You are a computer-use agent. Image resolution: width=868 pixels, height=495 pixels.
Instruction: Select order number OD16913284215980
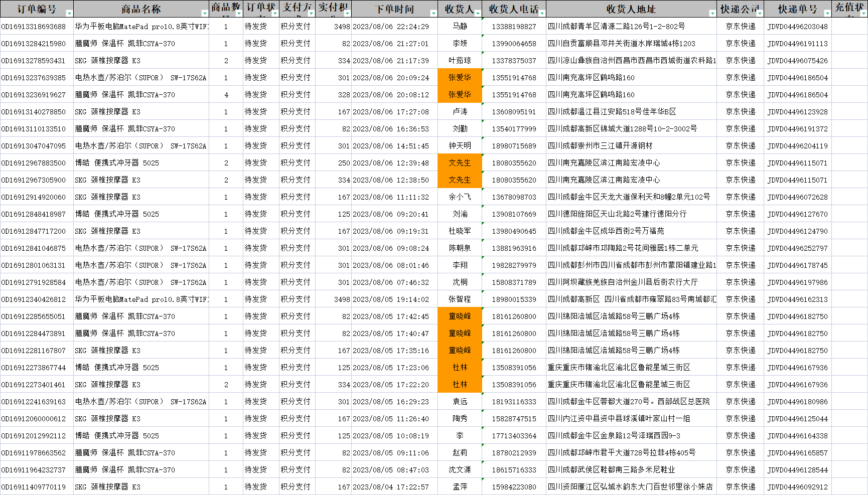point(34,44)
